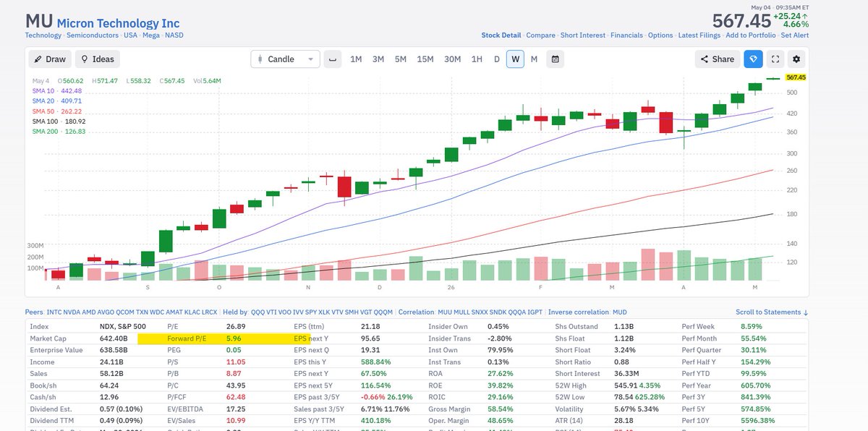Image resolution: width=868 pixels, height=431 pixels.
Task: Select the 1M timeframe
Action: click(x=356, y=59)
